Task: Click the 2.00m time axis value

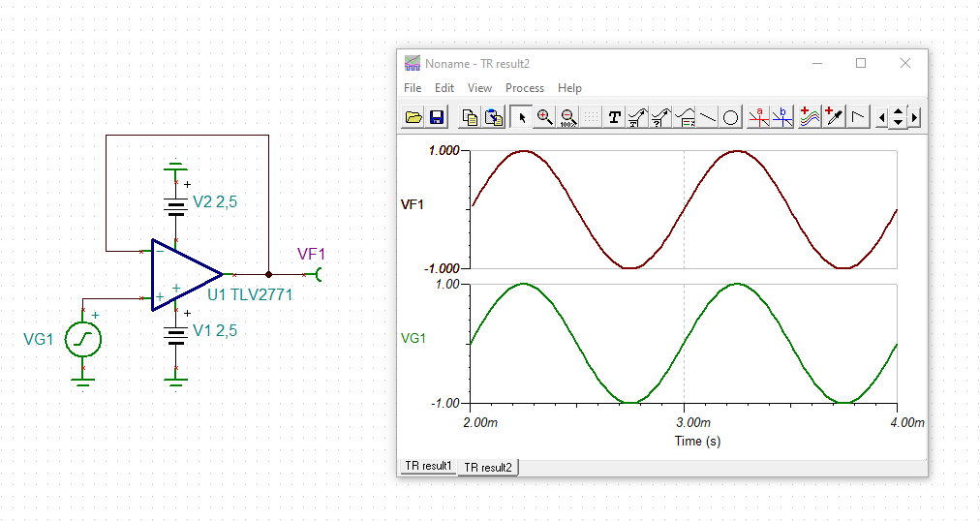Action: click(x=480, y=423)
